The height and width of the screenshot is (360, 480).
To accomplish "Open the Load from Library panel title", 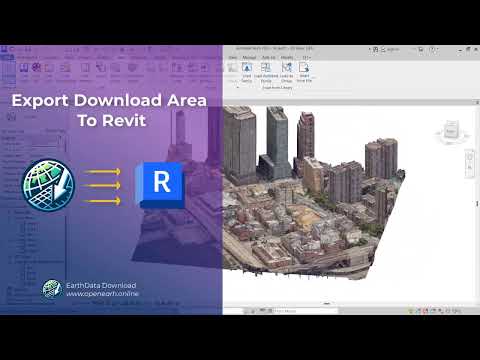I will pyautogui.click(x=277, y=88).
